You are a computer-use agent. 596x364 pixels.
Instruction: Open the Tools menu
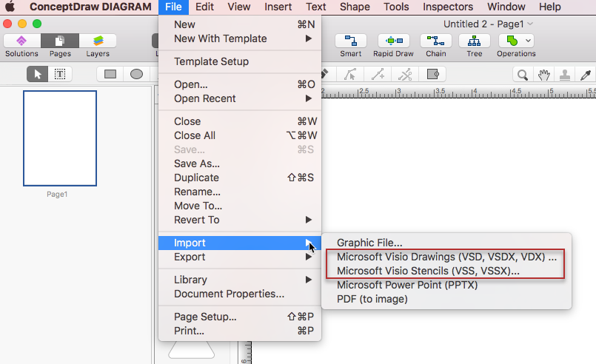(x=396, y=7)
